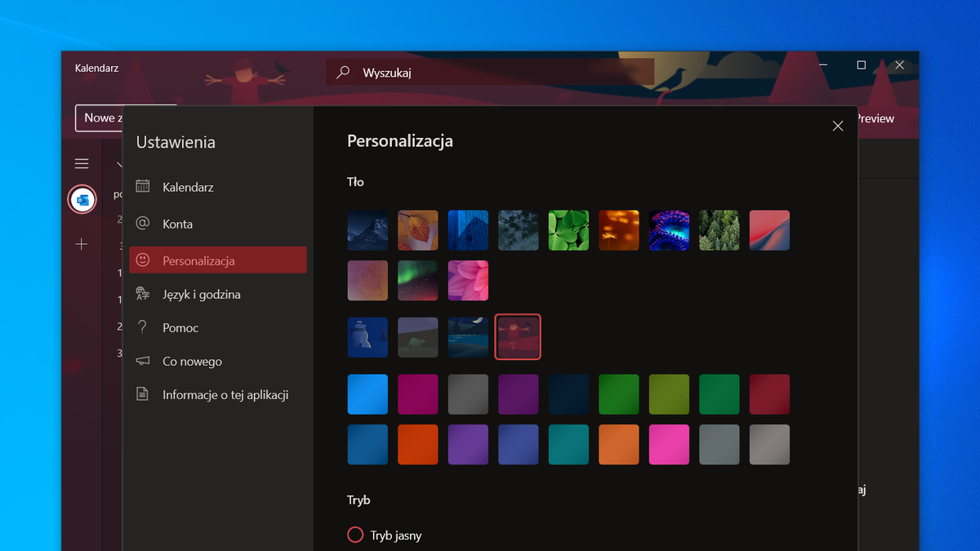Click the plus icon to add a calendar

[x=82, y=243]
